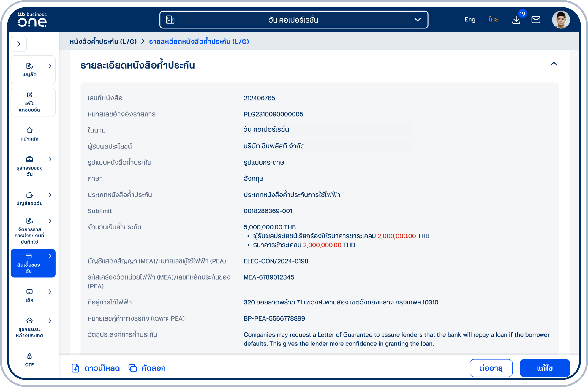588x387 pixels.
Task: Click the copy icon beside คัดลอก
Action: click(x=133, y=368)
